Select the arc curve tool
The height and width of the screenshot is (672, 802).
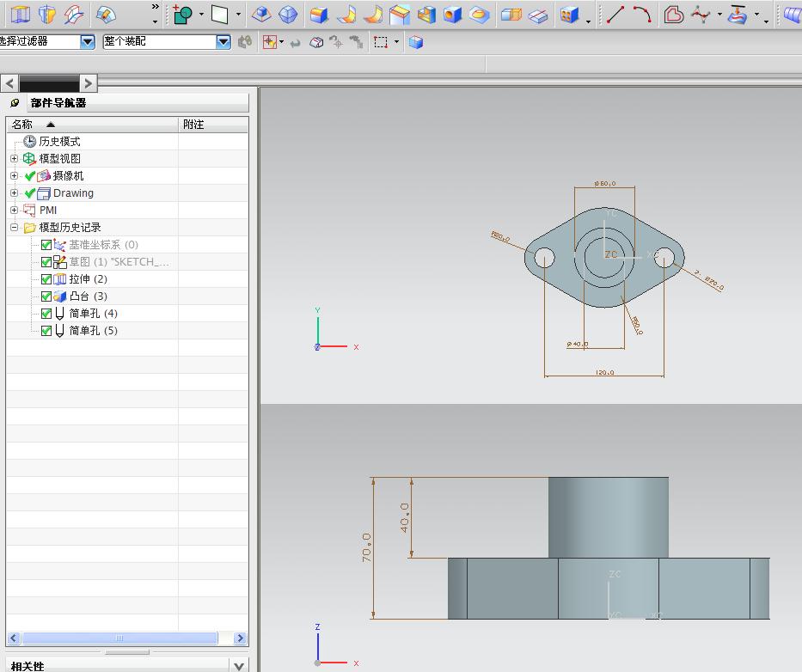(x=642, y=15)
